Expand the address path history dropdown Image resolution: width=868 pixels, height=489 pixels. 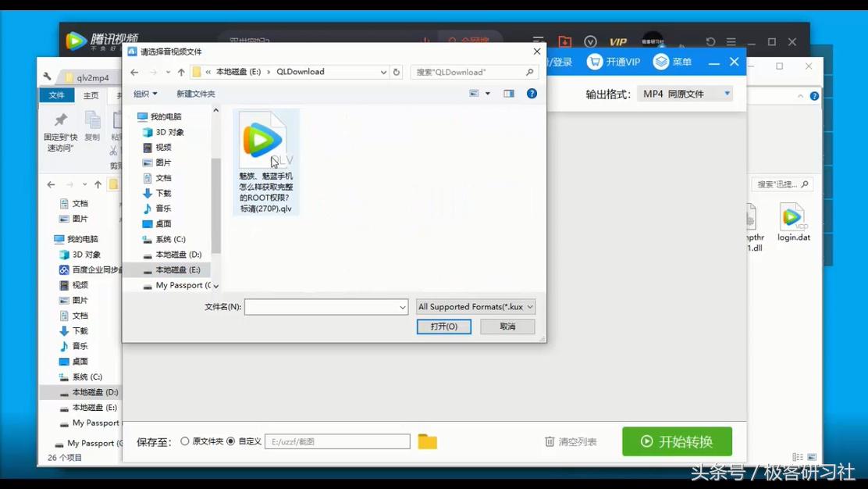pos(383,72)
